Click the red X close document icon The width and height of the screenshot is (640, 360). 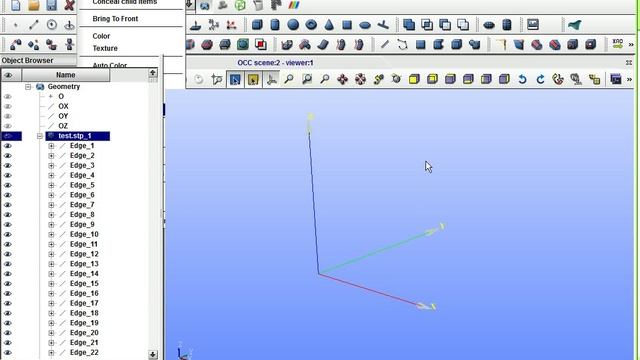pyautogui.click(x=69, y=5)
